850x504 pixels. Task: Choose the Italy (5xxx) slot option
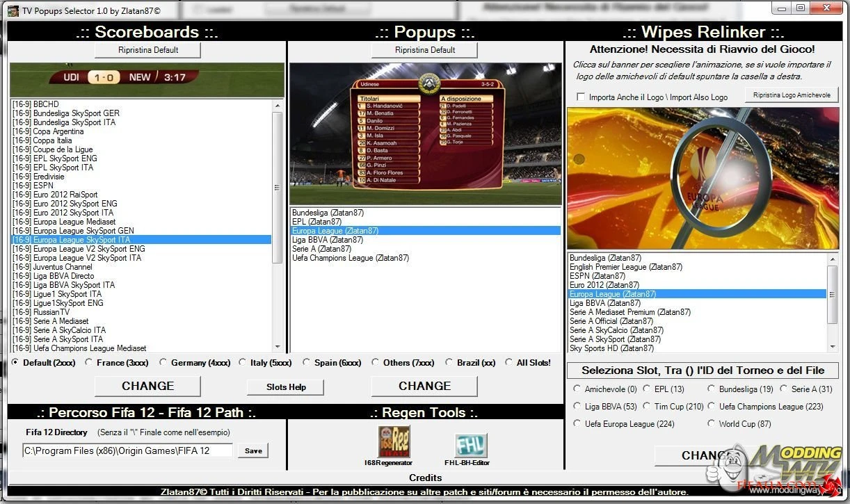coord(243,362)
